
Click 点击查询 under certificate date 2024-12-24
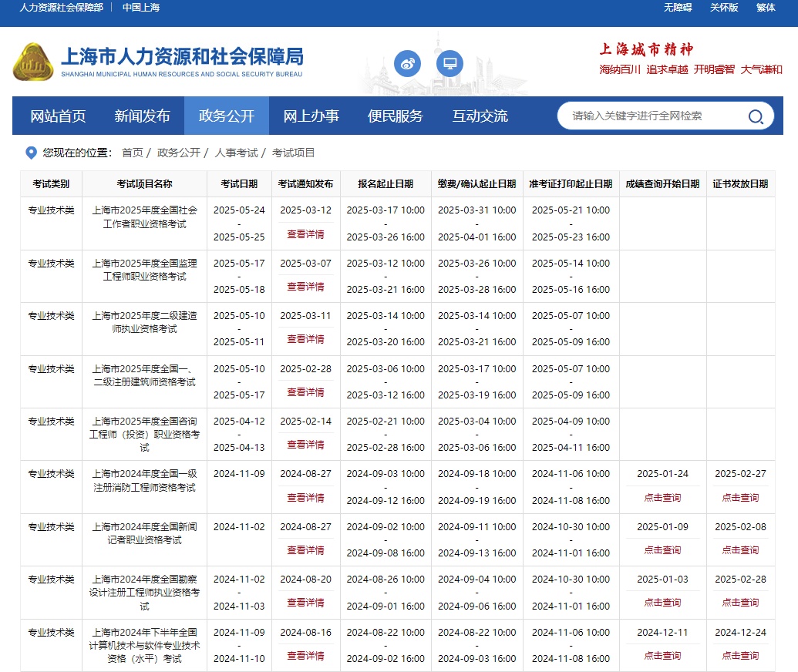point(740,656)
